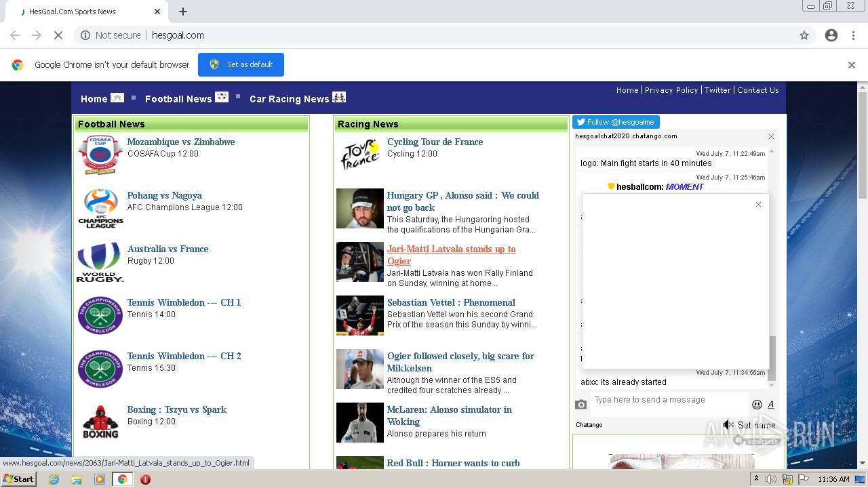
Task: Launch Internet Explorer from taskbar
Action: [x=54, y=479]
